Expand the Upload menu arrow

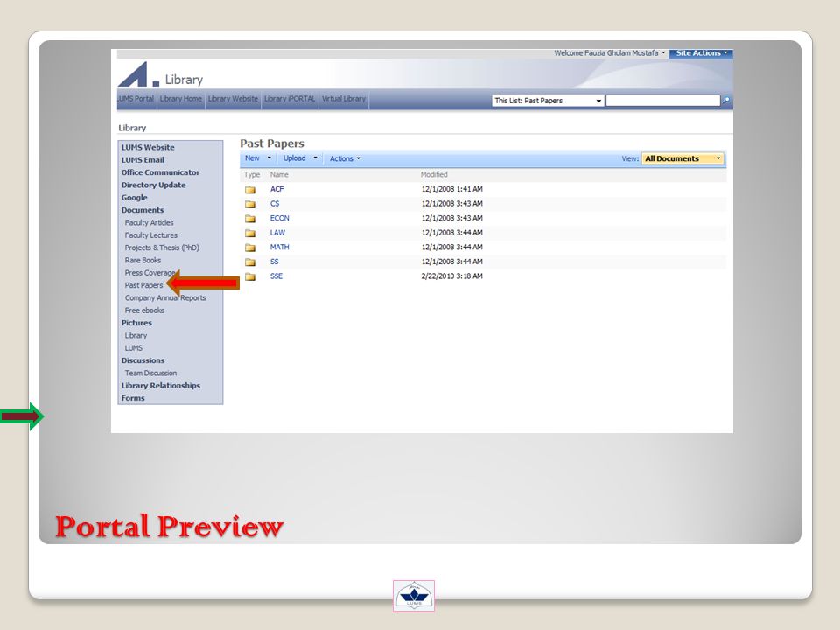315,158
